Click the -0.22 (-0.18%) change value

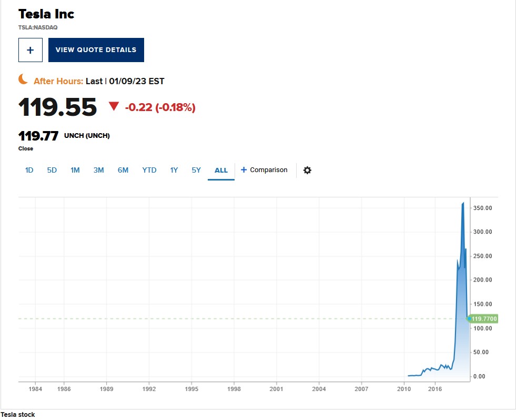tap(160, 107)
